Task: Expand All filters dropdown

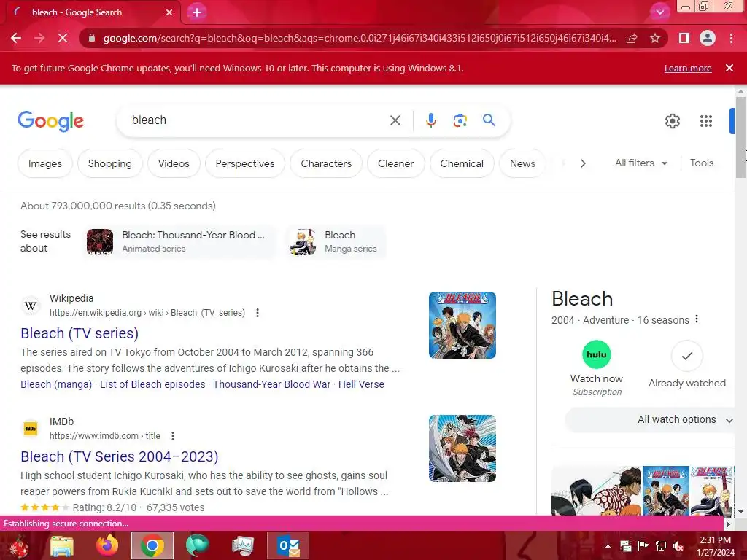Action: tap(640, 163)
